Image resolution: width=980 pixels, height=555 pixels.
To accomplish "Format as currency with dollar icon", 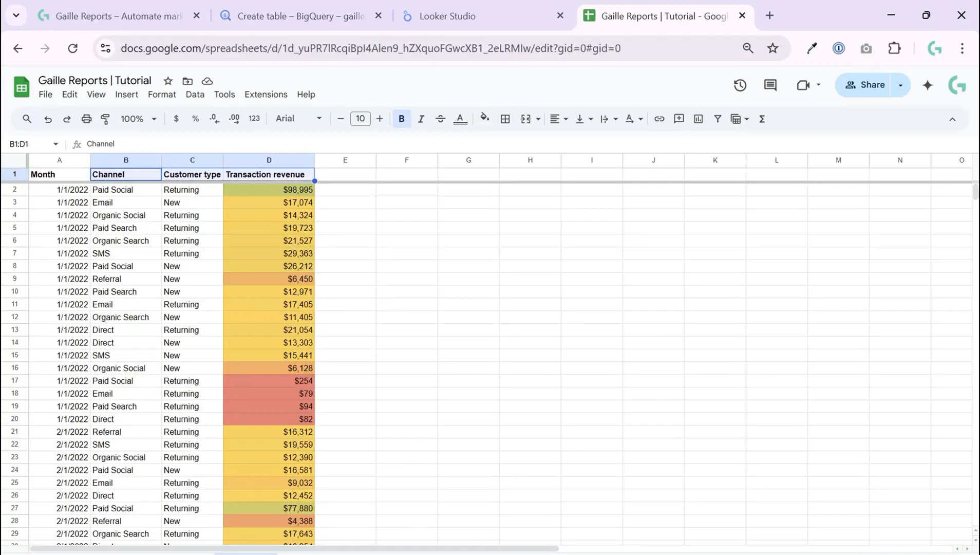I will pos(176,119).
